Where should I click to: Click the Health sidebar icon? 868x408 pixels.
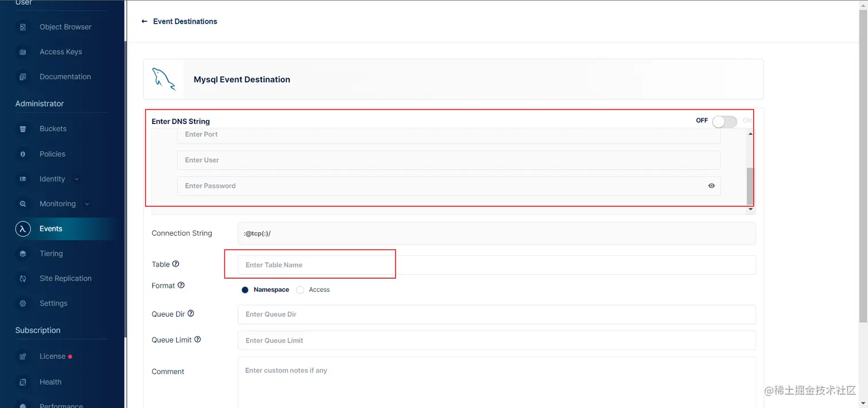coord(23,382)
